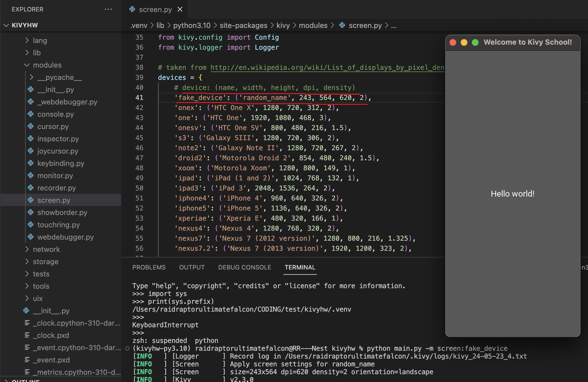Click lib in the breadcrumb path
The width and height of the screenshot is (588, 382).
(x=160, y=25)
